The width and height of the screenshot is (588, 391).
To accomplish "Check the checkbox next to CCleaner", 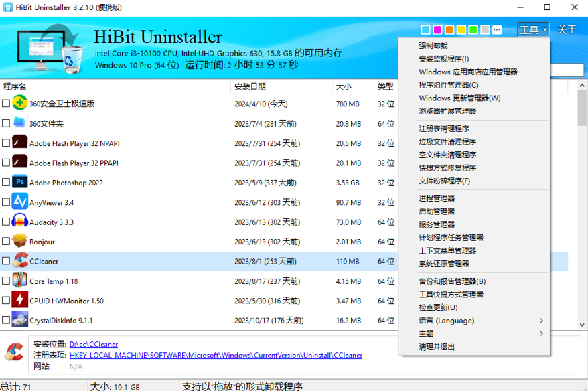I will [5, 261].
